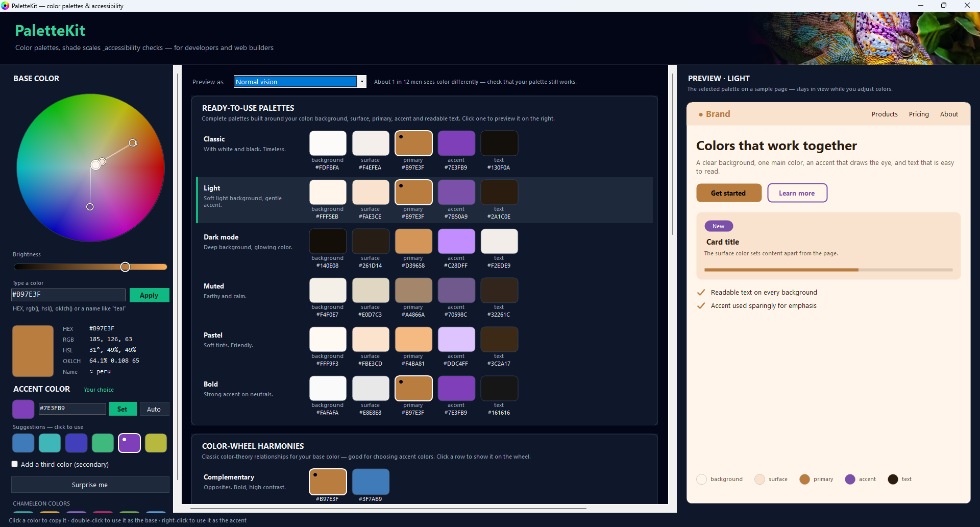Image resolution: width=980 pixels, height=527 pixels.
Task: Click the Pastel accent swatch #DDC4FF
Action: click(x=456, y=339)
